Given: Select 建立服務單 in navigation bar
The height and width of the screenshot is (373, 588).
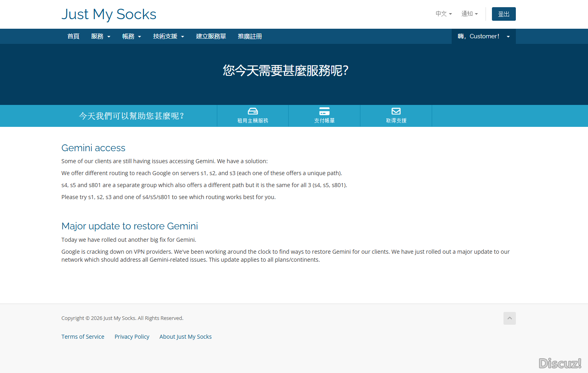Looking at the screenshot, I should pyautogui.click(x=211, y=36).
